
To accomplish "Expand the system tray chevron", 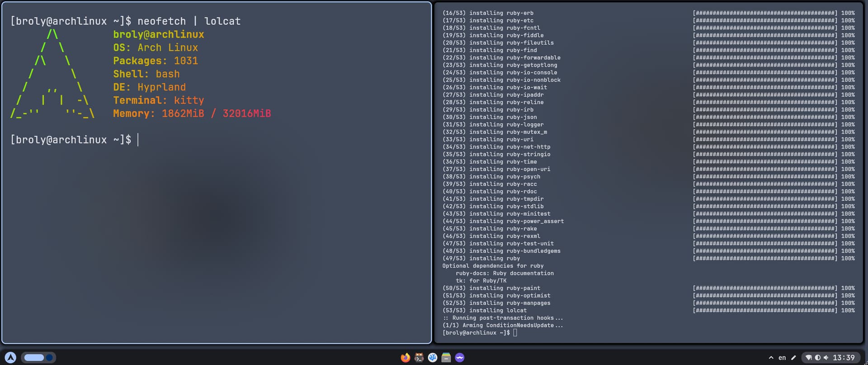I will point(771,358).
